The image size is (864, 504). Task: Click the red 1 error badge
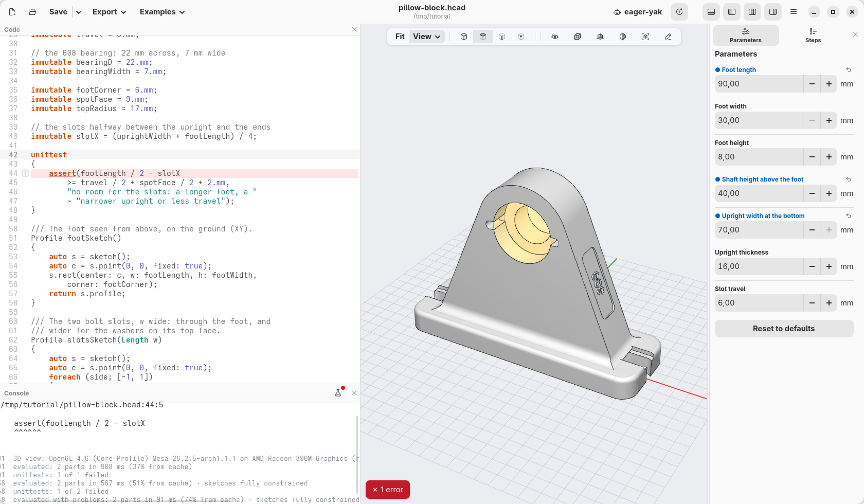(388, 490)
